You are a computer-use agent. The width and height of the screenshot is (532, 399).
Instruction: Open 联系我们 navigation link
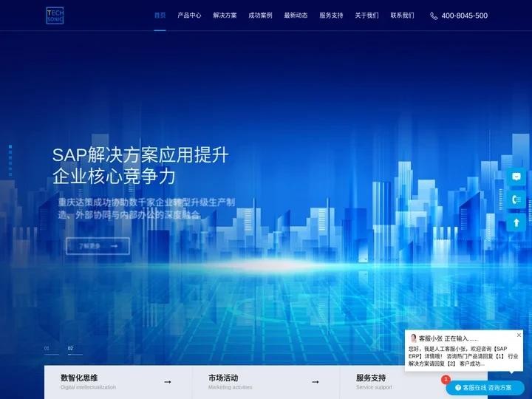click(x=402, y=16)
